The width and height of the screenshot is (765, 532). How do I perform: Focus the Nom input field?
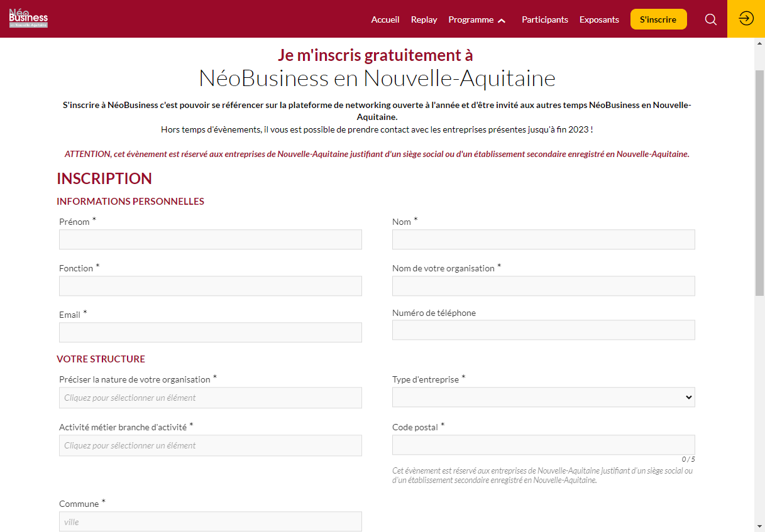click(x=544, y=239)
